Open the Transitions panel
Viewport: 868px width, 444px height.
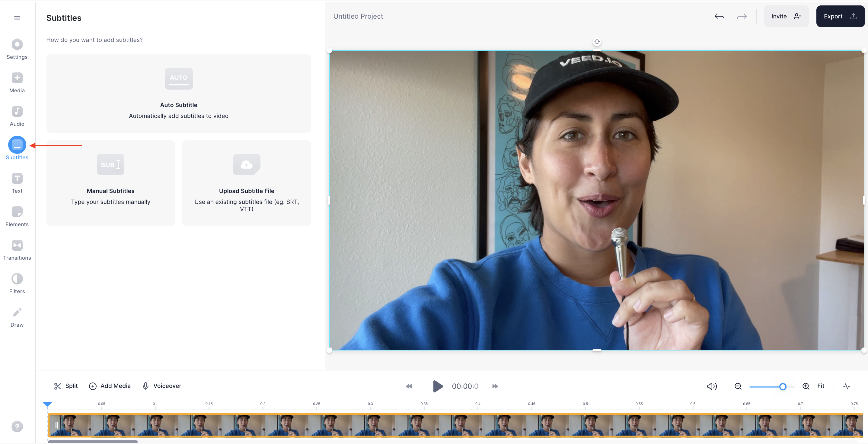17,245
